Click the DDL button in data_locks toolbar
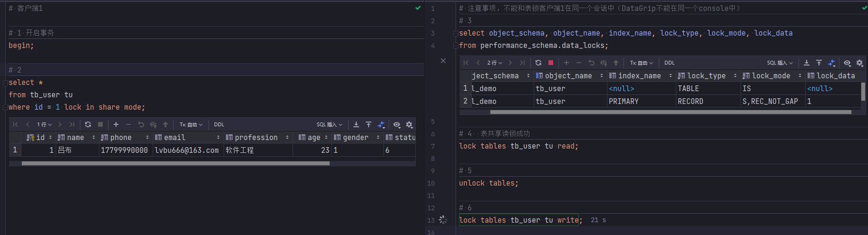 [x=669, y=63]
